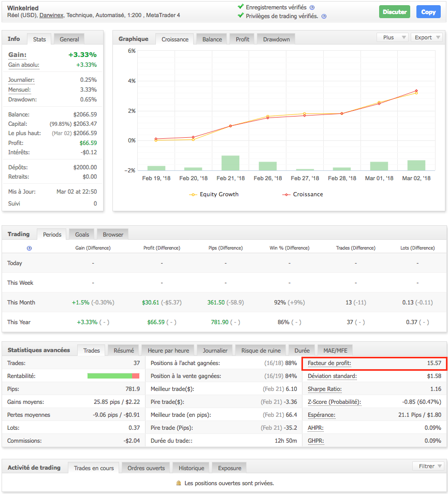The image size is (448, 494).
Task: Click the green Discuter button
Action: 395,12
